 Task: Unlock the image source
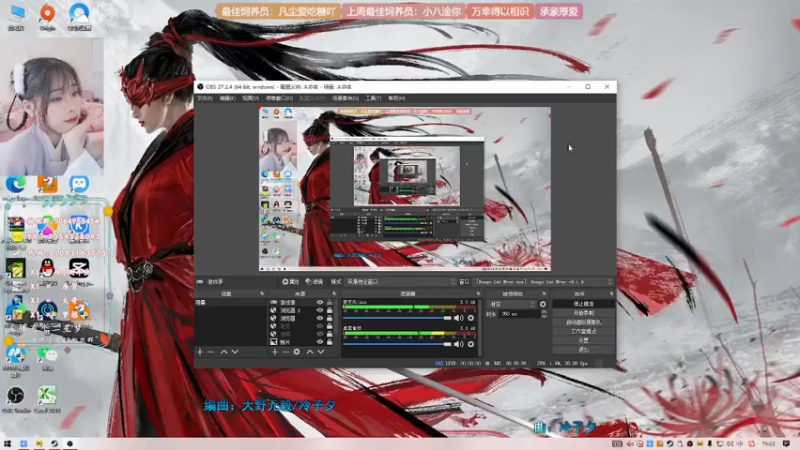tap(330, 342)
